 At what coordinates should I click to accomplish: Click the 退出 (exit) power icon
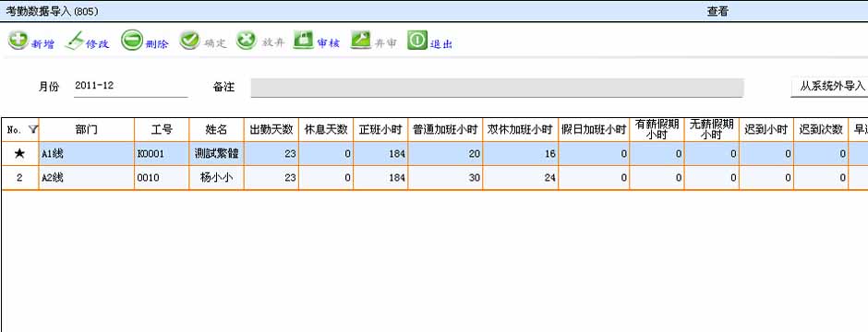(x=417, y=41)
